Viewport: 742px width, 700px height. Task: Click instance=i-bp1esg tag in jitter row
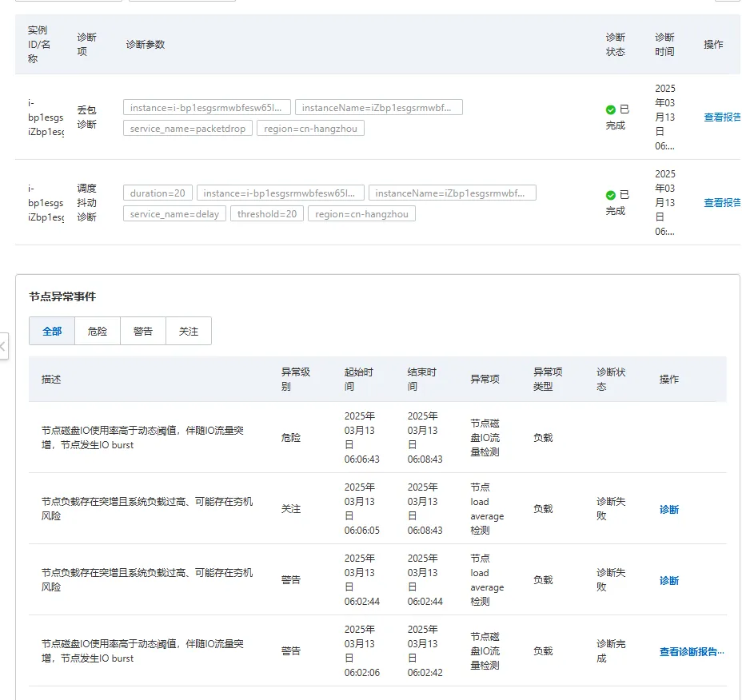click(x=280, y=193)
